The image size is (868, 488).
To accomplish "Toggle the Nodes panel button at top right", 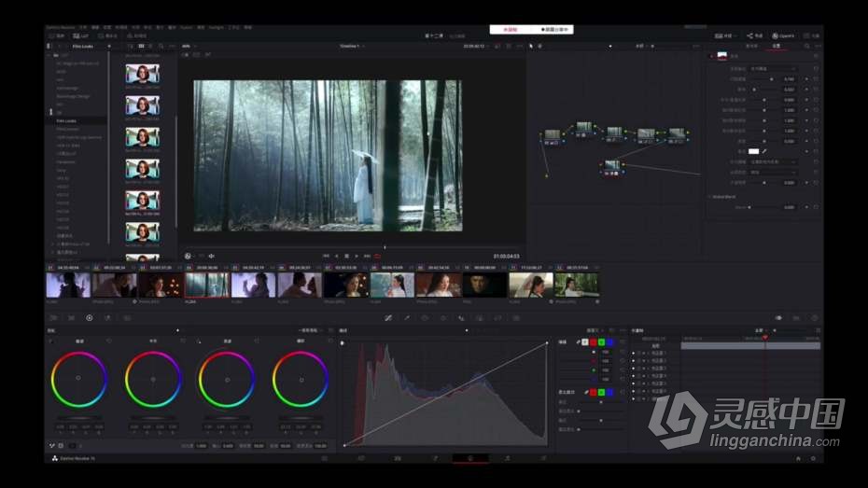I will pos(754,36).
